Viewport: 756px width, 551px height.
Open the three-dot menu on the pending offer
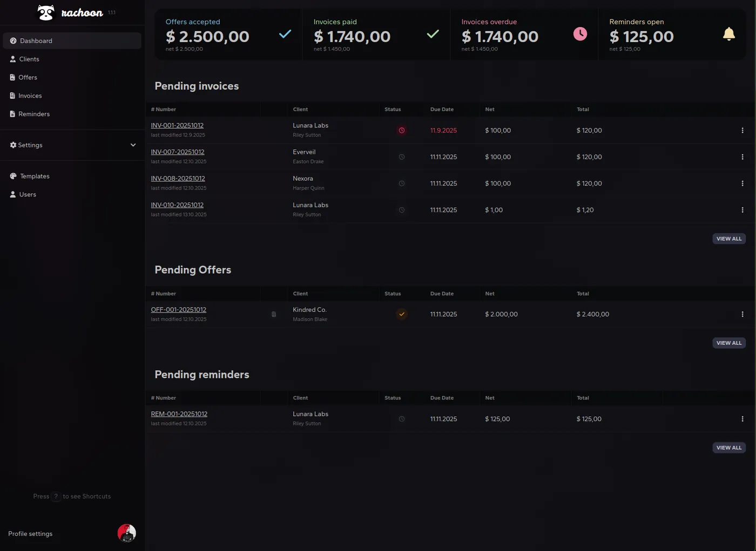pyautogui.click(x=742, y=314)
